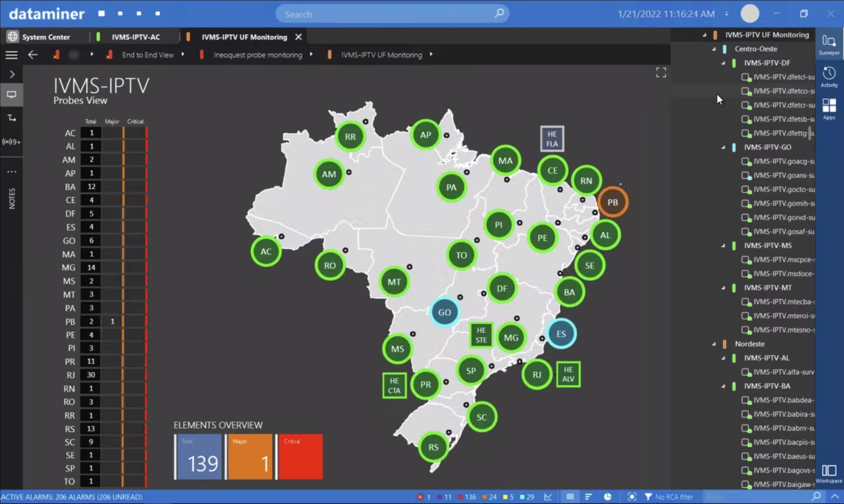Click the RJ state circle on map
The image size is (844, 504).
point(537,375)
